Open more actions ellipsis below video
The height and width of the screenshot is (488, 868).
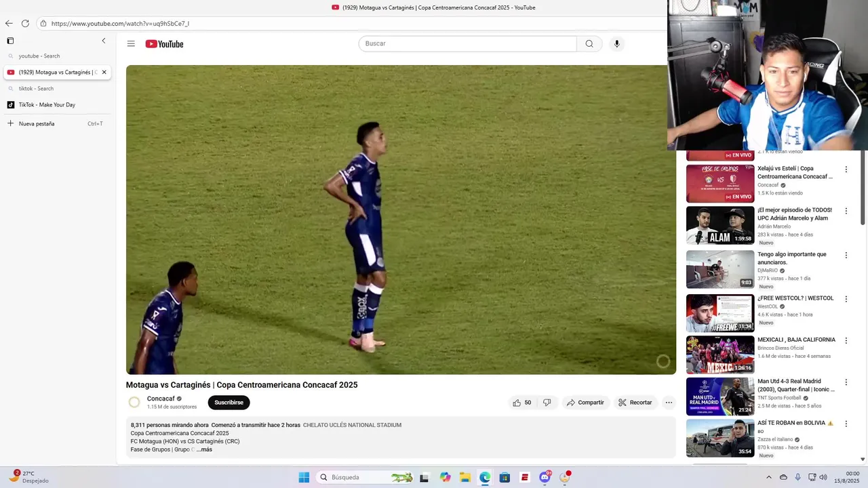pos(669,402)
